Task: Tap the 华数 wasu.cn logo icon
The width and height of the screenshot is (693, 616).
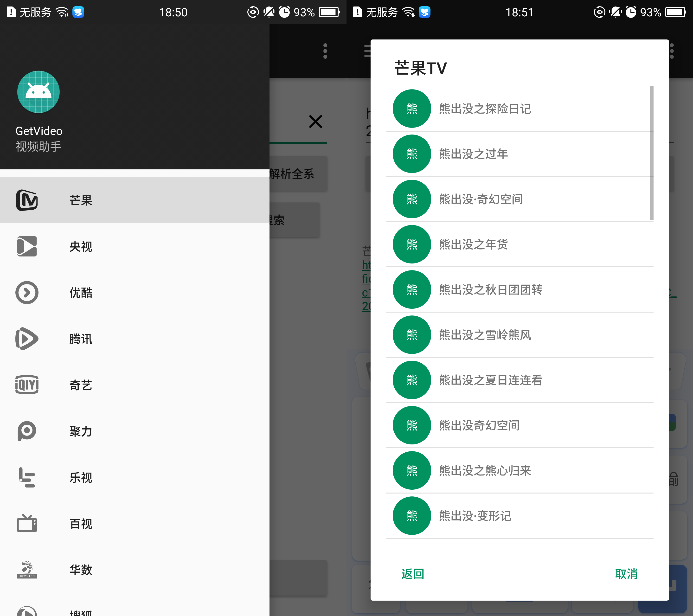Action: pos(27,570)
